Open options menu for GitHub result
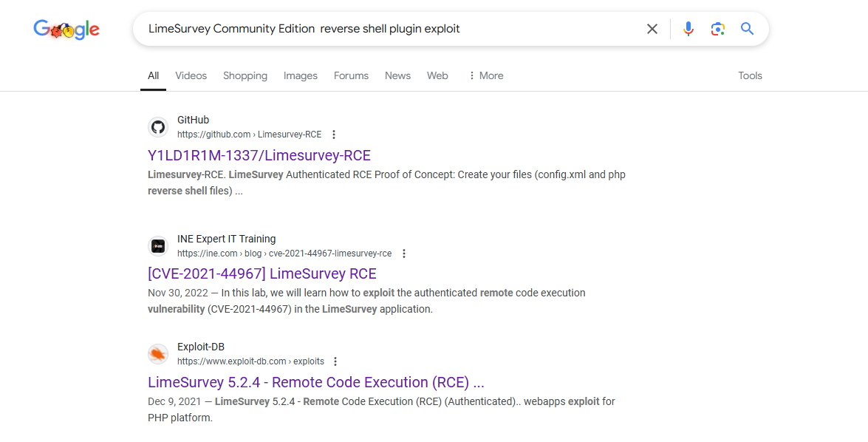The image size is (868, 442). [334, 135]
